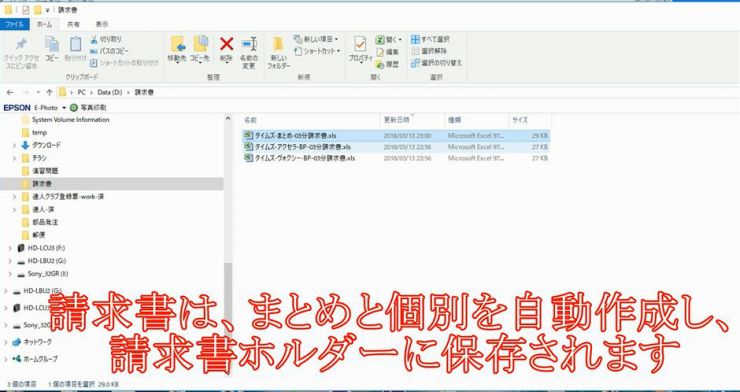740x392 pixels.
Task: Open the ネットワーク tree item
Action: tap(38, 342)
